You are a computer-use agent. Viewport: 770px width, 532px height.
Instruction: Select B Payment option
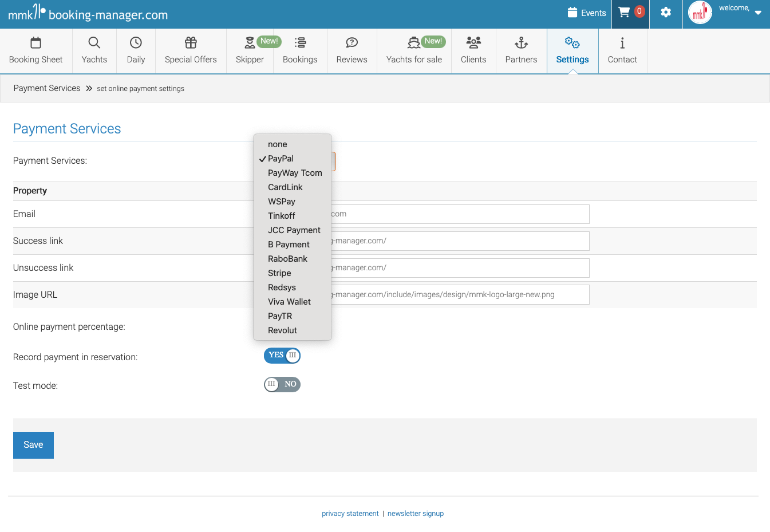(293, 245)
